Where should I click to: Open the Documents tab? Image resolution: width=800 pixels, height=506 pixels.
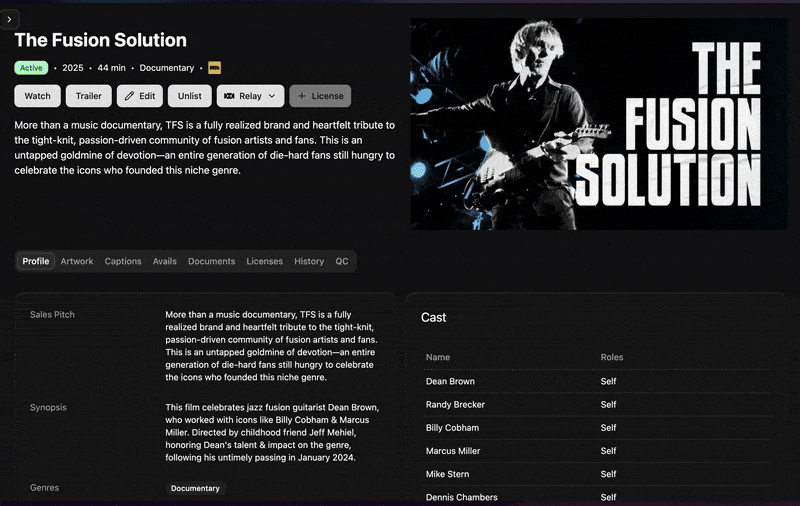(x=211, y=261)
